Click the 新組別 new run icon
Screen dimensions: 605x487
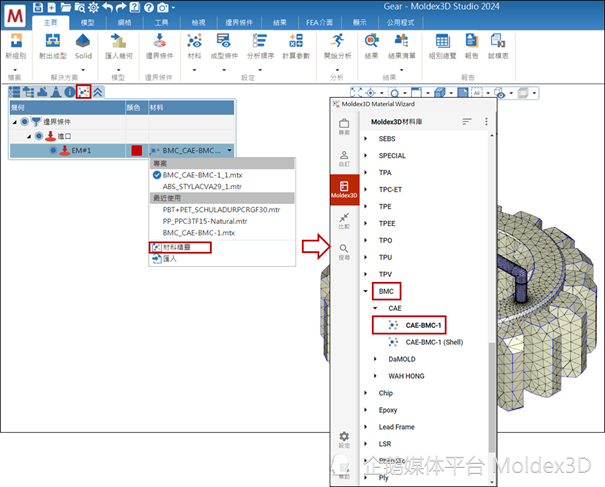click(x=16, y=41)
